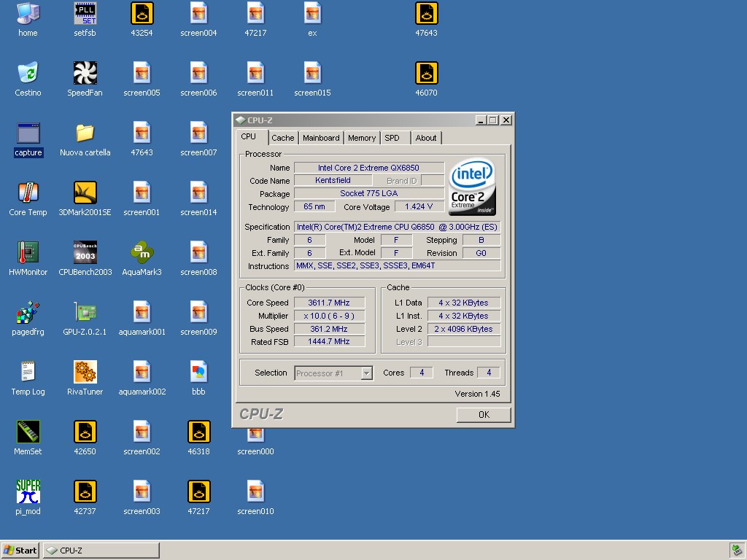Click OK in the CPU-Z window
This screenshot has height=560, width=747.
[x=484, y=415]
